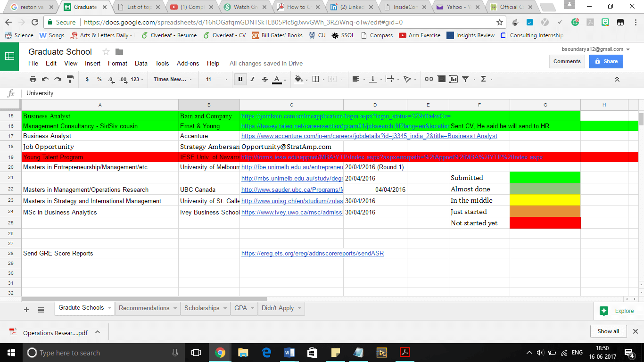This screenshot has height=362, width=644.
Task: Click Show all downloads
Action: 608,331
